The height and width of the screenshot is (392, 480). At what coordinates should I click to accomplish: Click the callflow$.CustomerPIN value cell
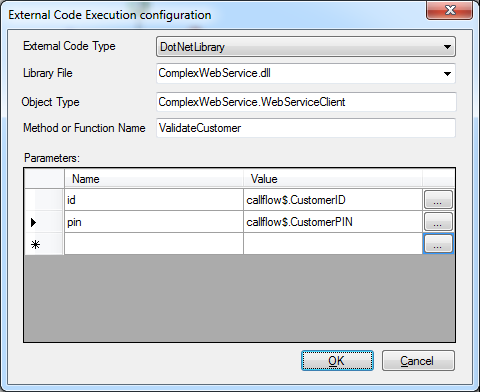pos(333,222)
